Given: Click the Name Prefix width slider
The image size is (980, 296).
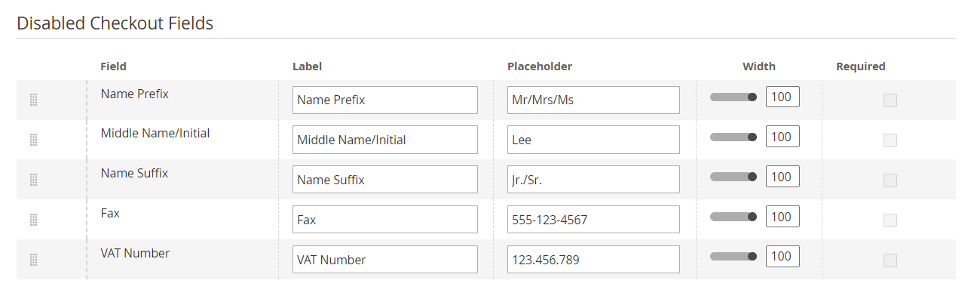Looking at the screenshot, I should 733,97.
